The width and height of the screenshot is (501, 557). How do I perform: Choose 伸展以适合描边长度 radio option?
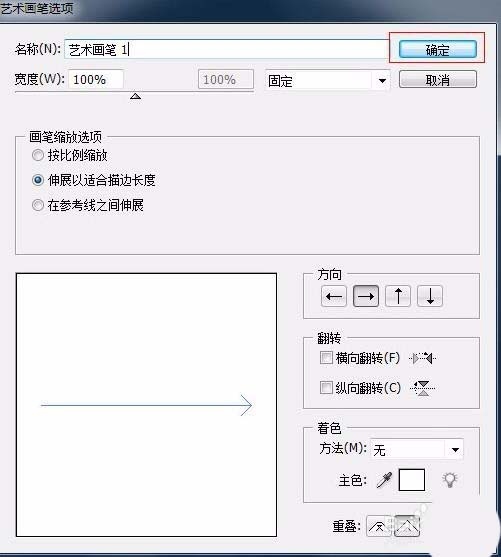pos(38,180)
